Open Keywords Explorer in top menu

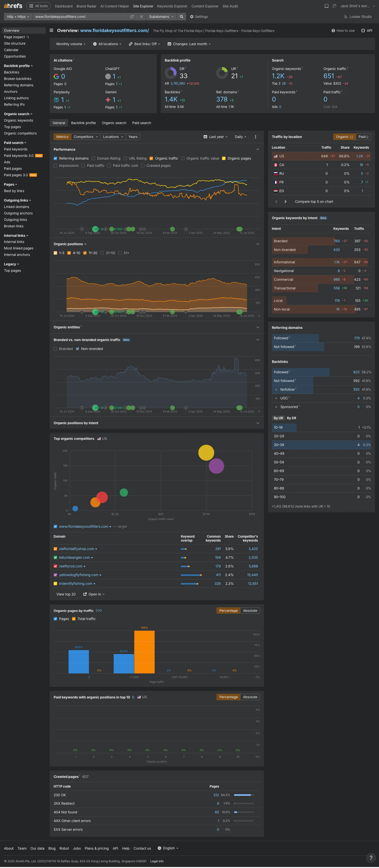pos(172,6)
